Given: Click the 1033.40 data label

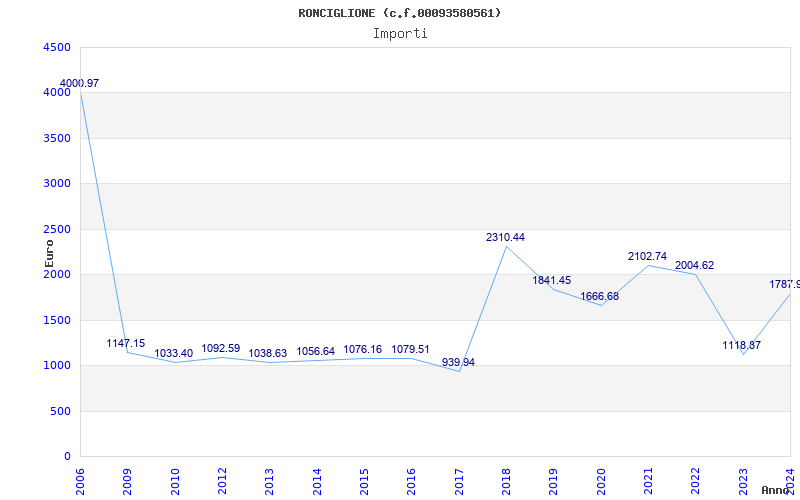Looking at the screenshot, I should [173, 354].
